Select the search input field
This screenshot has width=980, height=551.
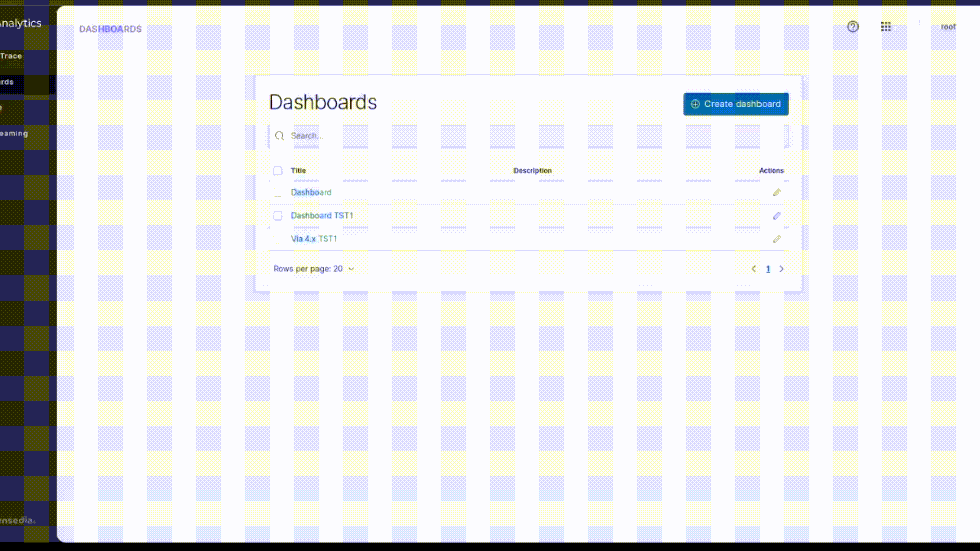tap(528, 135)
